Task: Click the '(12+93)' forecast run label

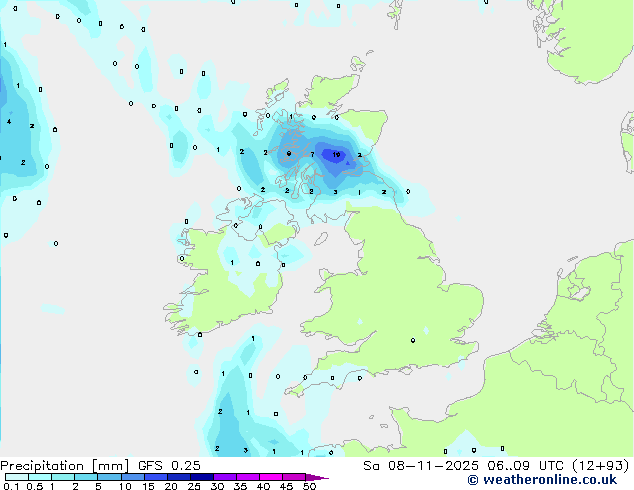Action: 600,466
